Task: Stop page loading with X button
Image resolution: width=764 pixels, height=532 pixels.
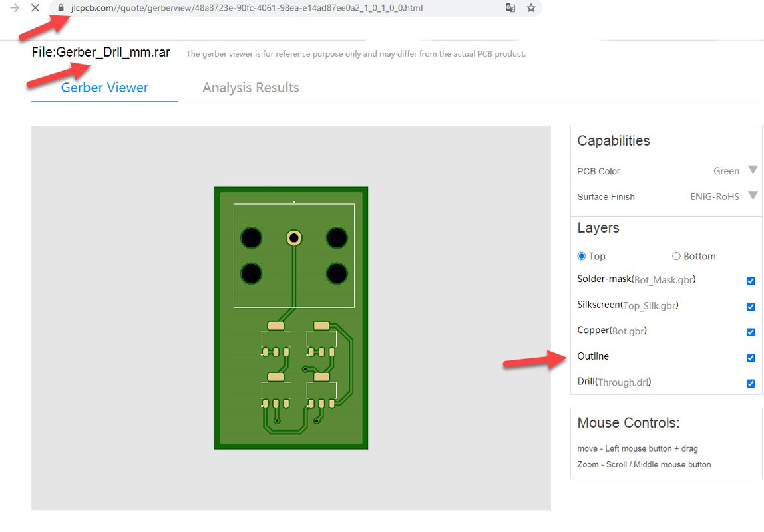Action: click(35, 8)
